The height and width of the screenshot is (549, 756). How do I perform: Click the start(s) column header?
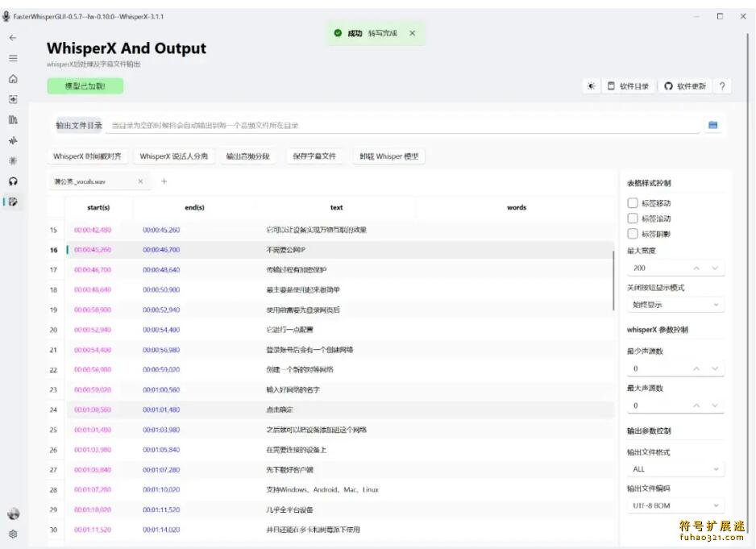pos(98,207)
